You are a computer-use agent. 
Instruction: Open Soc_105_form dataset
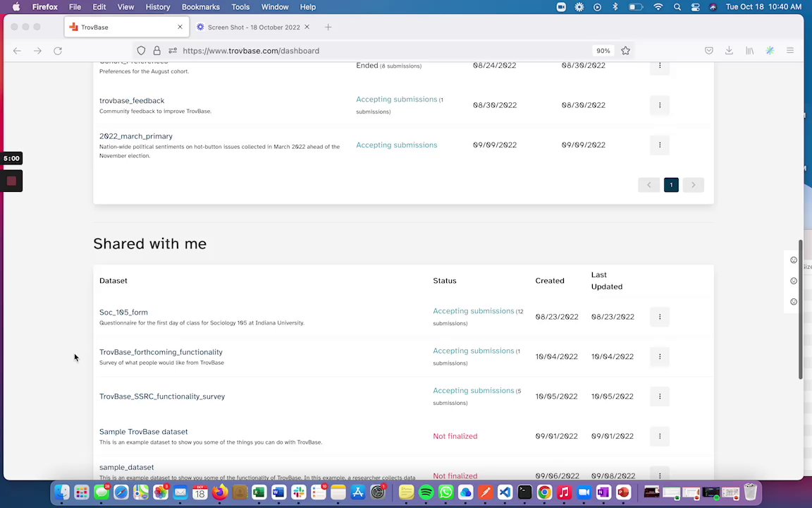pos(123,312)
